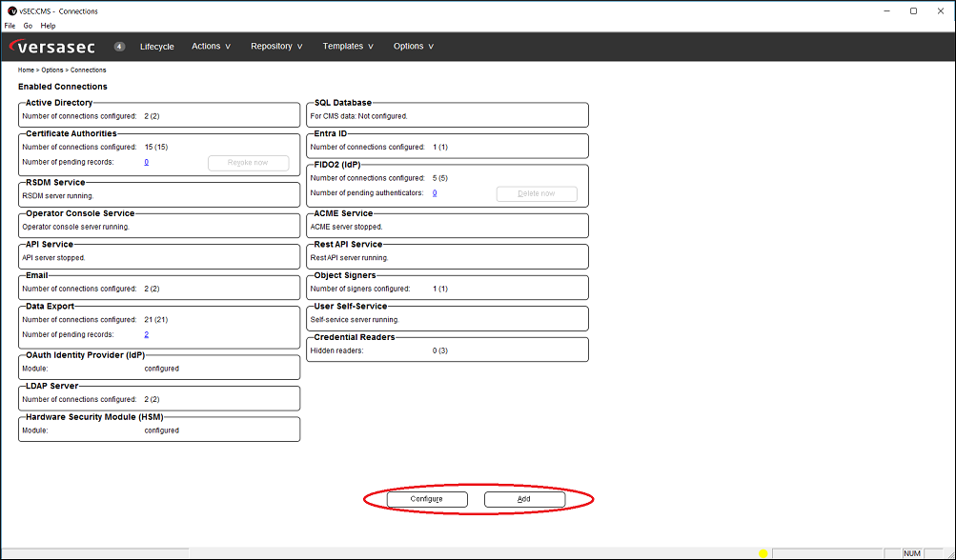
Task: Select the FIDO2 (IdP) connection box
Action: [x=448, y=184]
